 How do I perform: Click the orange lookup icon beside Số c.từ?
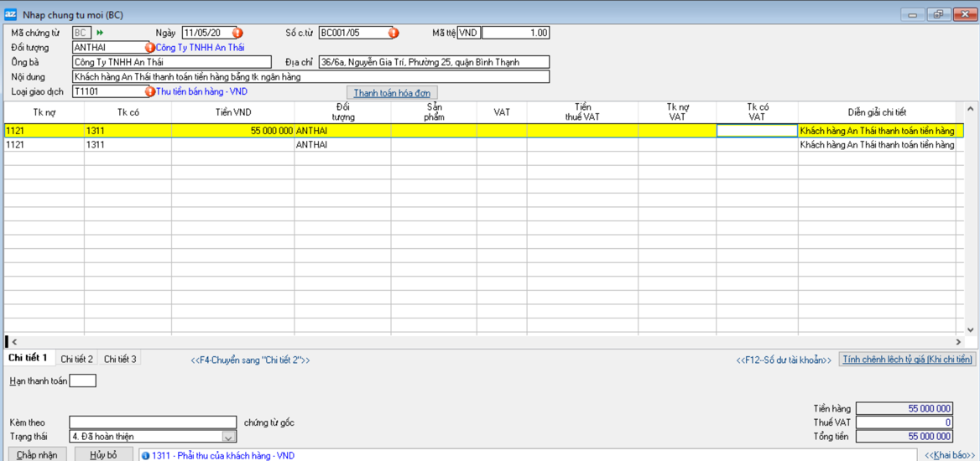(393, 34)
